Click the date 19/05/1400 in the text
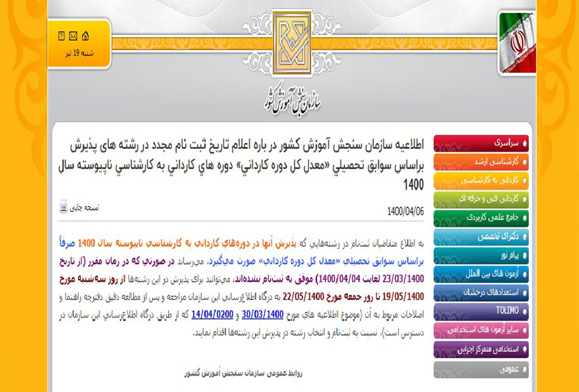 click(403, 296)
